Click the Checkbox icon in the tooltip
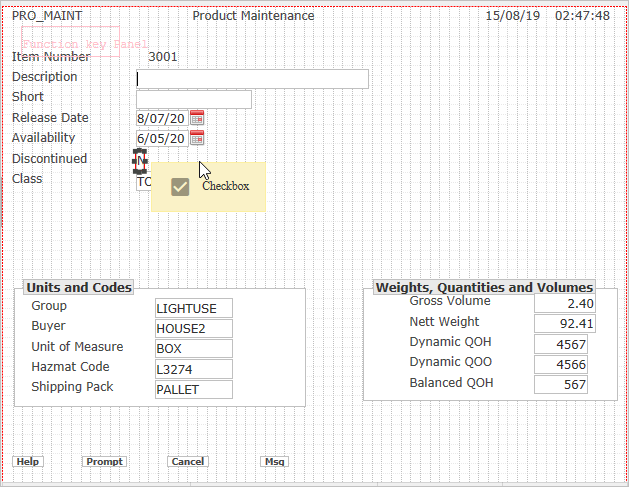This screenshot has width=629, height=487. [180, 187]
